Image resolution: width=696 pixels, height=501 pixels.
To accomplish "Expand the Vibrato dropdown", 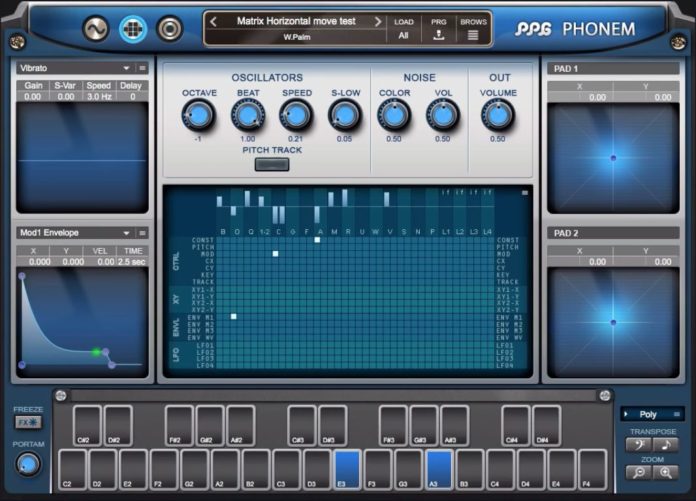I will 127,68.
